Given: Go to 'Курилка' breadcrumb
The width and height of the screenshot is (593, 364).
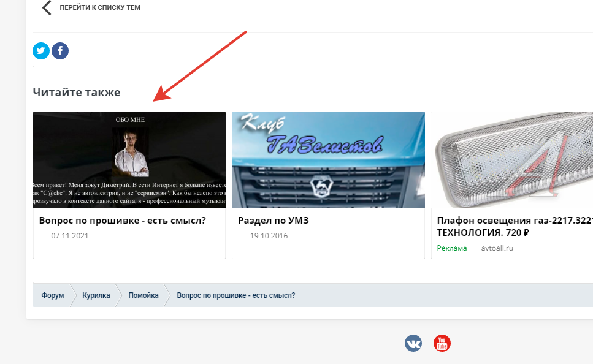Looking at the screenshot, I should [96, 295].
